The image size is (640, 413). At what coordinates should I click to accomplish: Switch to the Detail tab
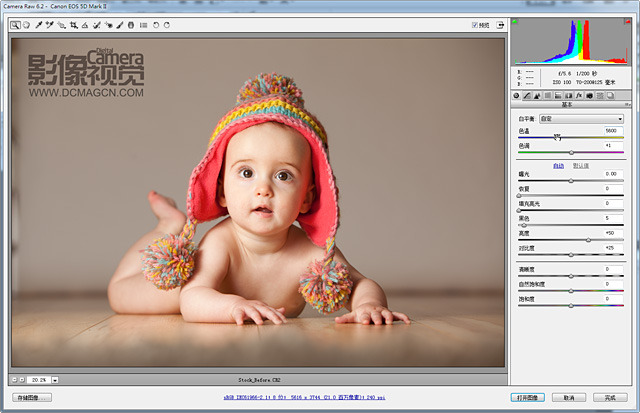537,95
